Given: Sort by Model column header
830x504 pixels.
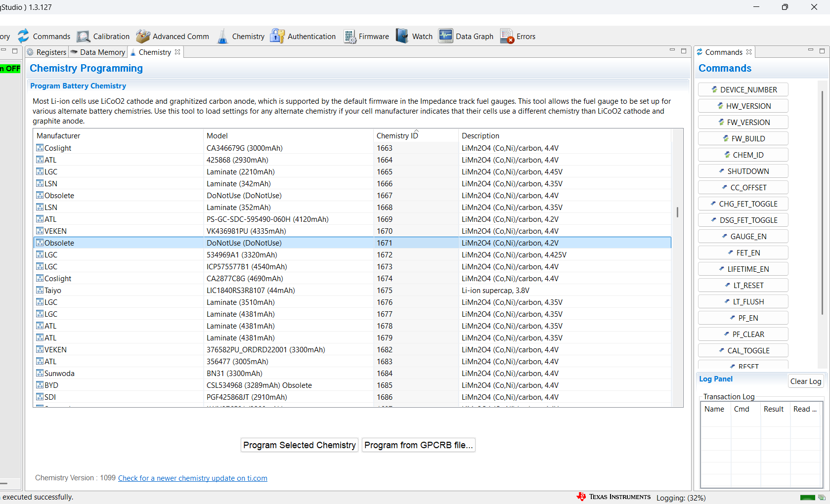Looking at the screenshot, I should tap(289, 136).
